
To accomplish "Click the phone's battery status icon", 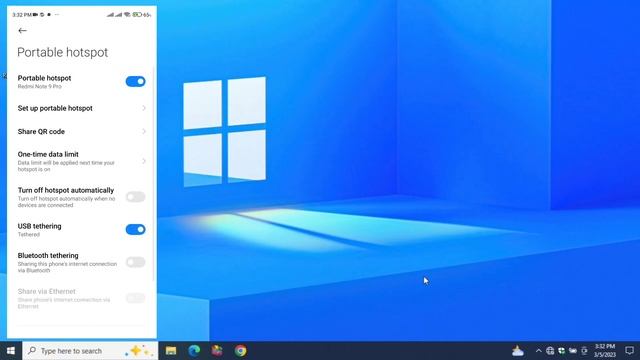I will point(137,15).
